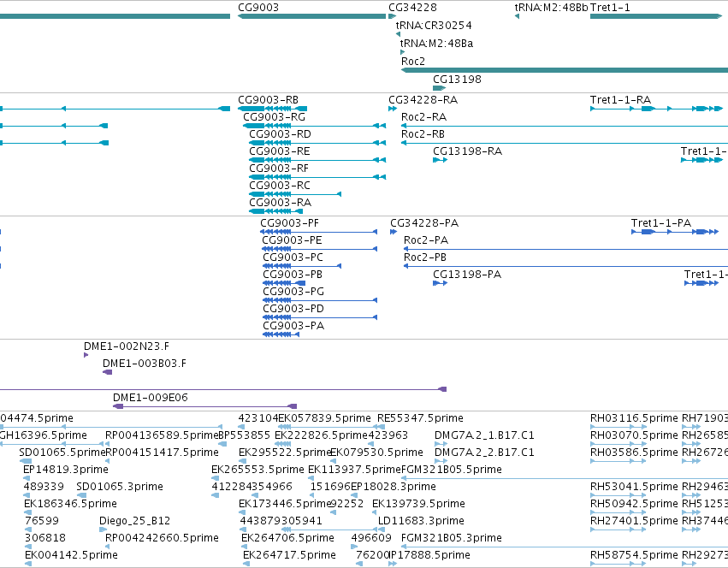Click transcript CG9003-RF
728x568 pixels.
point(317,177)
